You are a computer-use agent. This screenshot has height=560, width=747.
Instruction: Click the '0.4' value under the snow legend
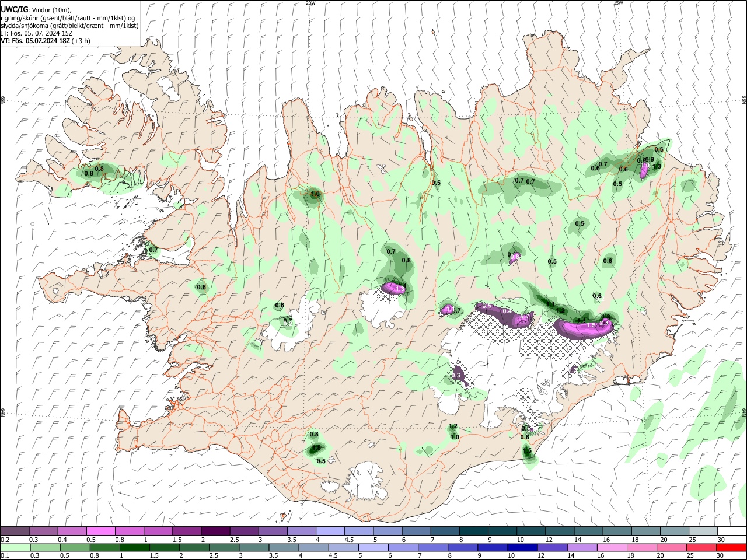point(62,540)
